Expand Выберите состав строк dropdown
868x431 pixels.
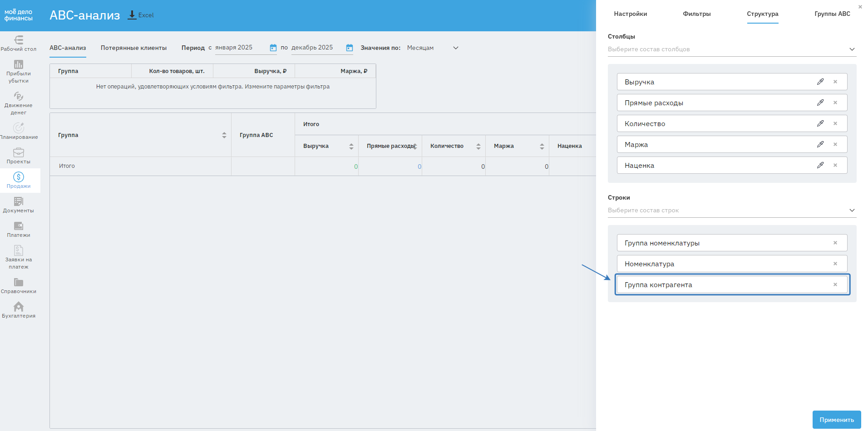pyautogui.click(x=852, y=210)
